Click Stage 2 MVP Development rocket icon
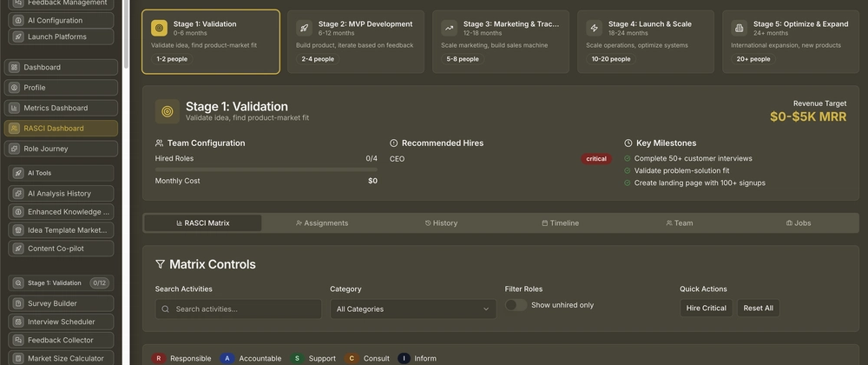Screen dimensions: 868x365 305,29
